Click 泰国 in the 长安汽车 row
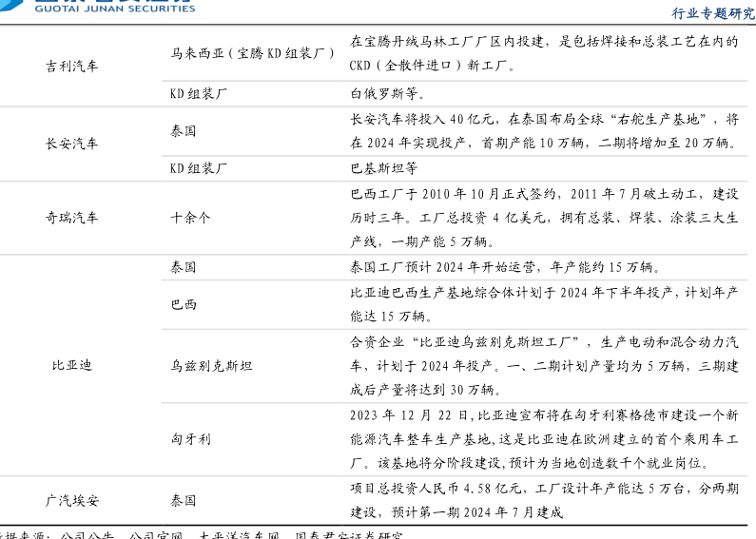Image resolution: width=756 pixels, height=539 pixels. (x=184, y=131)
